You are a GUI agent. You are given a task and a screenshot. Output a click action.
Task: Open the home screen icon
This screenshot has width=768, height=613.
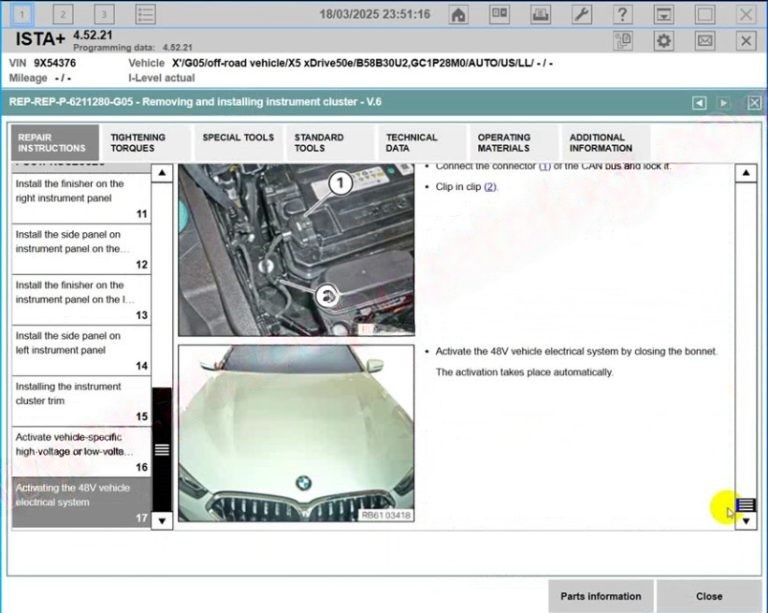458,15
